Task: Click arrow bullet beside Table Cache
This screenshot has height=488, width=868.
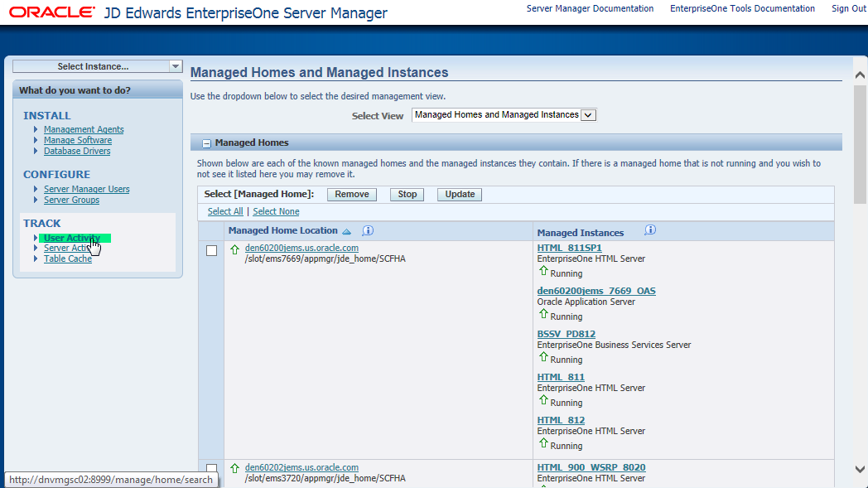Action: point(36,258)
